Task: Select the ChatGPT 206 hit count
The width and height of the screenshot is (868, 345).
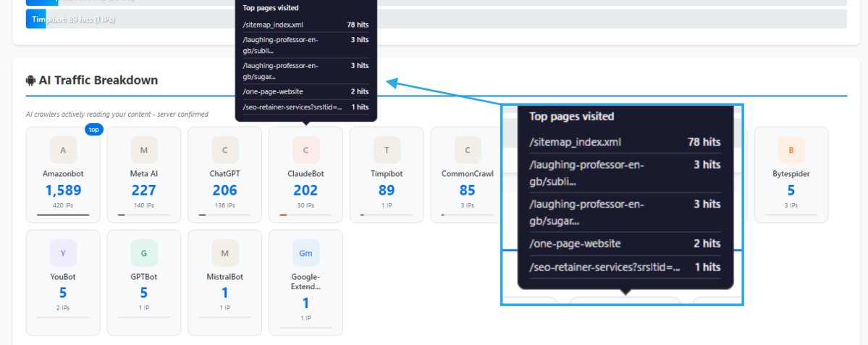Action: pyautogui.click(x=224, y=190)
